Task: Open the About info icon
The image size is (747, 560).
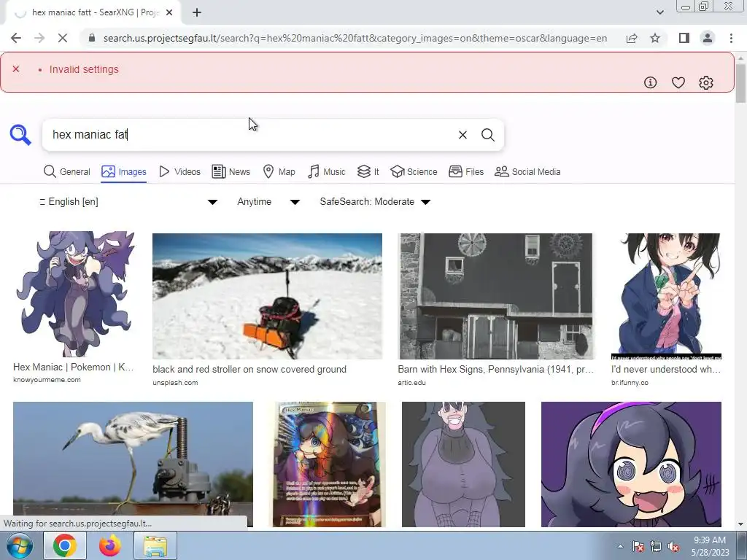Action: (650, 82)
